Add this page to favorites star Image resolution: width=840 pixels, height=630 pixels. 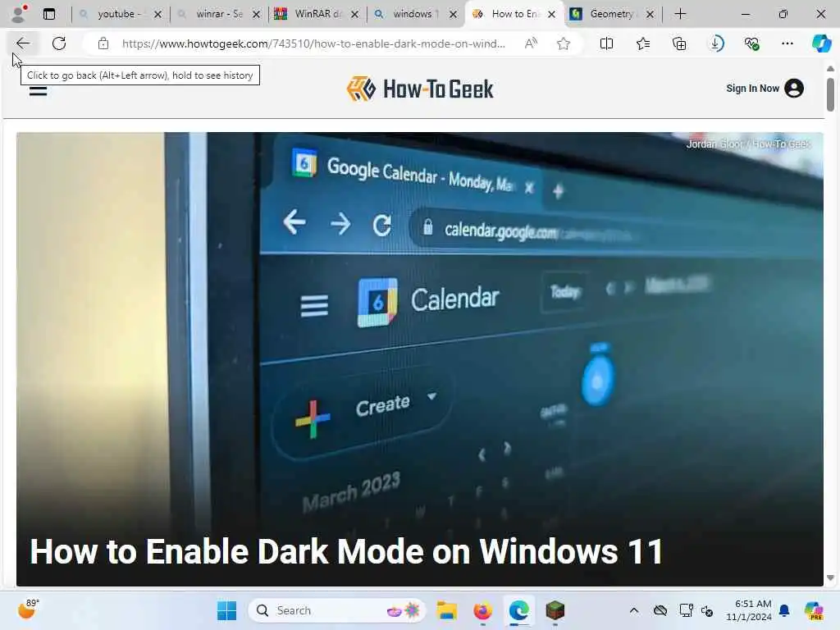pyautogui.click(x=563, y=43)
